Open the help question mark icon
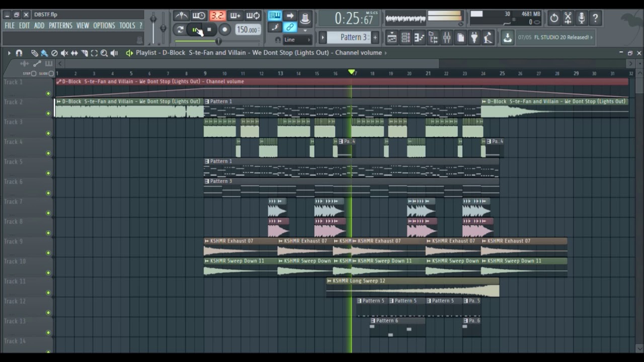 coord(595,18)
